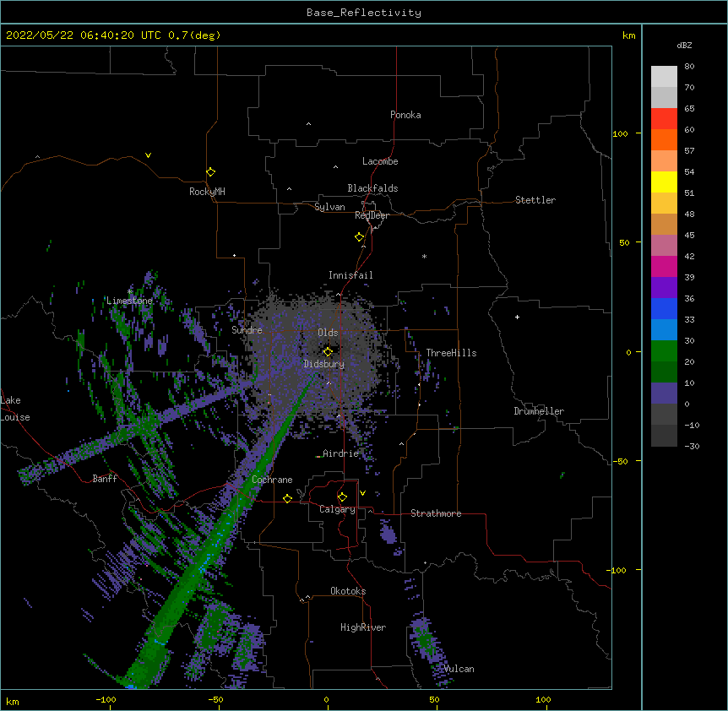Image resolution: width=728 pixels, height=711 pixels.
Task: Click the Base_Reflectivity title
Action: point(364,13)
